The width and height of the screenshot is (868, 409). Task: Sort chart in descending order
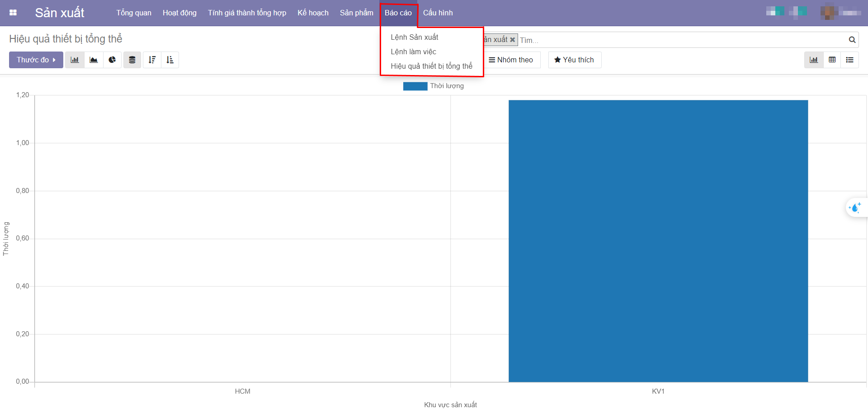[x=152, y=60]
